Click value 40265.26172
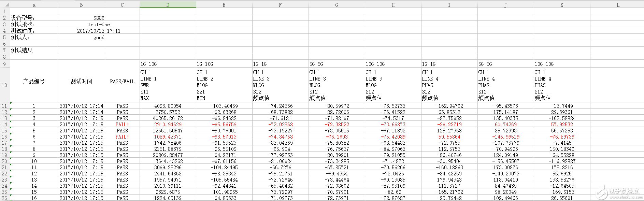The height and width of the screenshot is (201, 644). [168, 118]
